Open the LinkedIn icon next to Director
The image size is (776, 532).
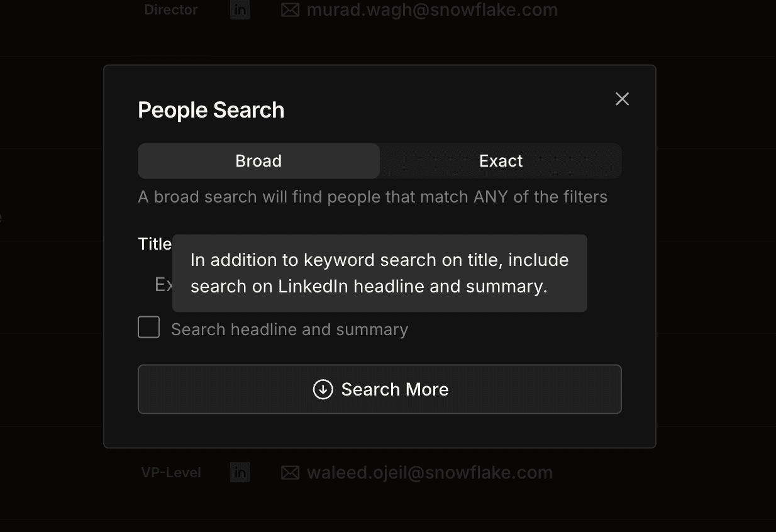[x=240, y=10]
